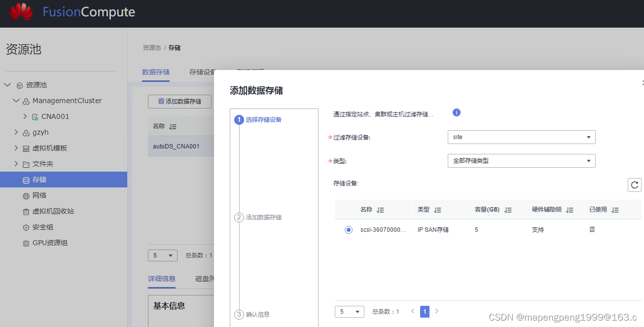Expand the CNA001 host node
This screenshot has width=644, height=327.
pos(25,116)
